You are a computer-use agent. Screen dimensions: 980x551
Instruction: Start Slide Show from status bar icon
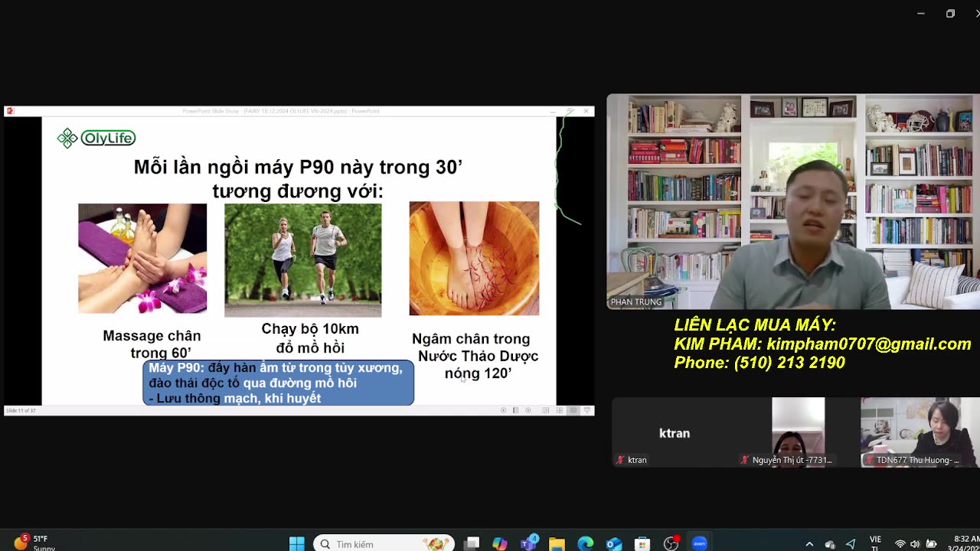587,410
